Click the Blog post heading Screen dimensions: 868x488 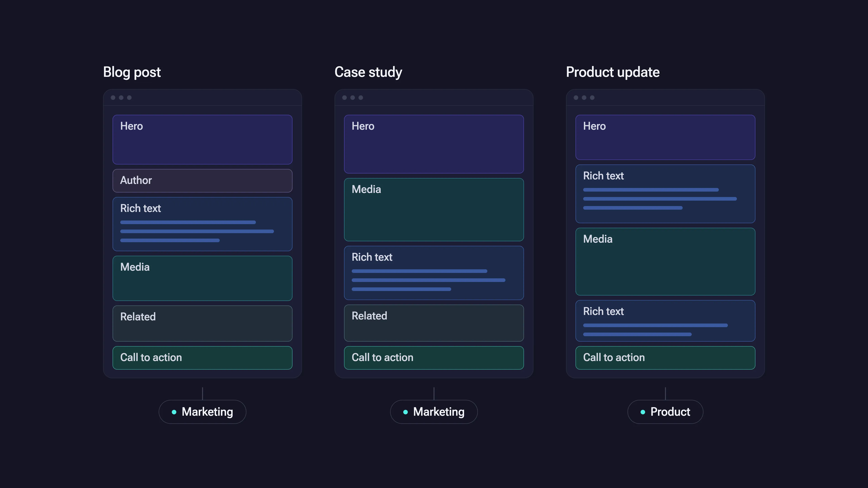point(132,72)
